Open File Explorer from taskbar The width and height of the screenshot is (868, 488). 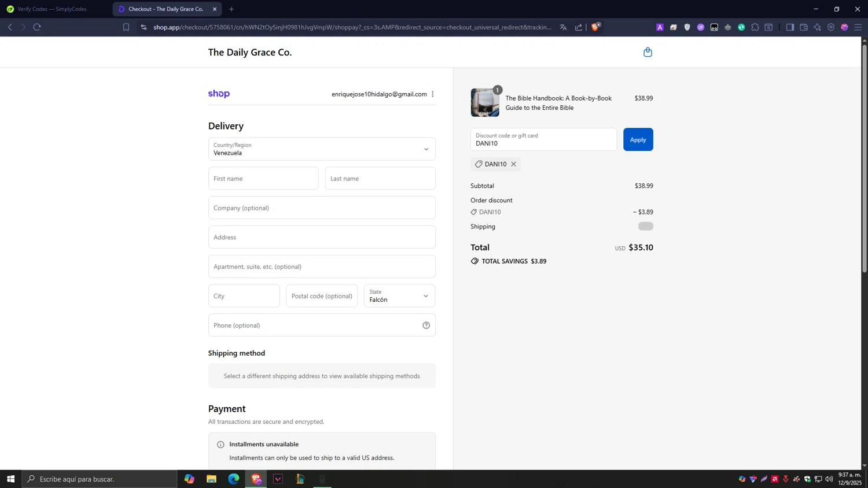pos(211,479)
